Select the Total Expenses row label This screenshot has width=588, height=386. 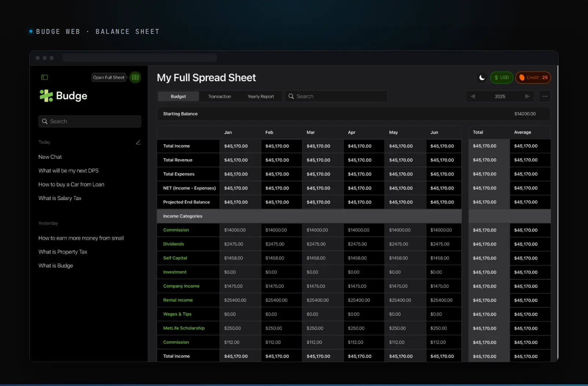pos(179,174)
